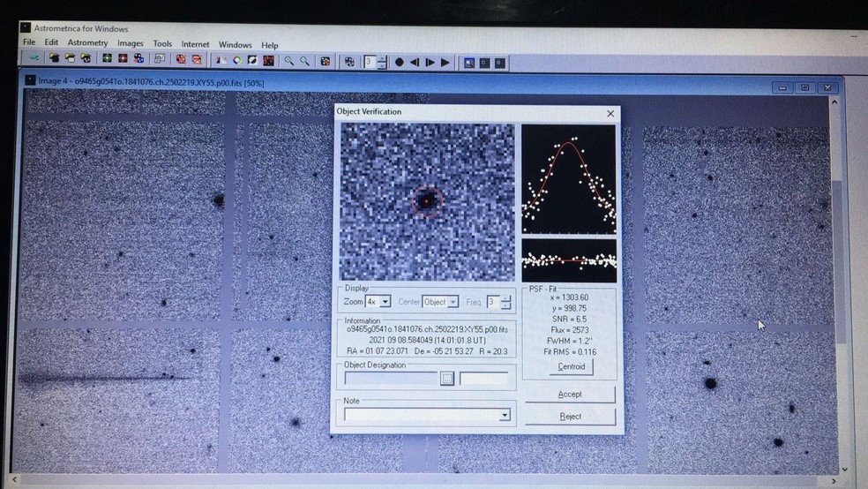This screenshot has width=868, height=489.
Task: Open the Zoom 4x dropdown
Action: (385, 302)
